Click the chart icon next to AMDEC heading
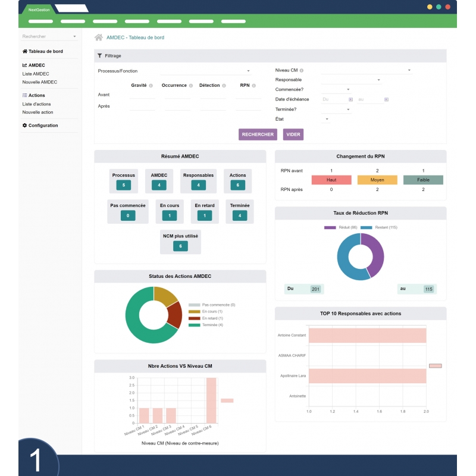Screen dimensions: 476x476 pyautogui.click(x=24, y=64)
